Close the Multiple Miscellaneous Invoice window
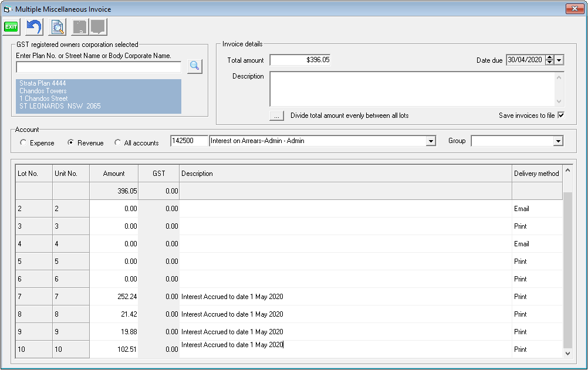This screenshot has width=588, height=370. coord(575,9)
